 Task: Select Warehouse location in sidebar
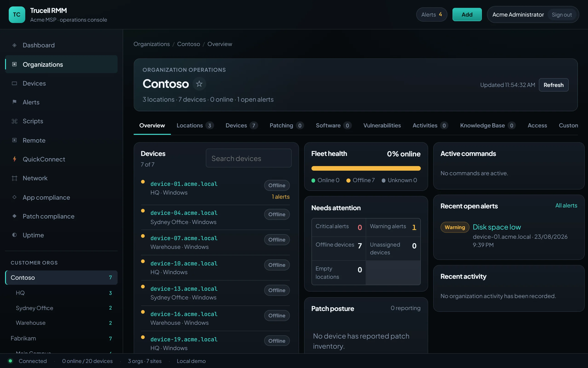(61, 323)
